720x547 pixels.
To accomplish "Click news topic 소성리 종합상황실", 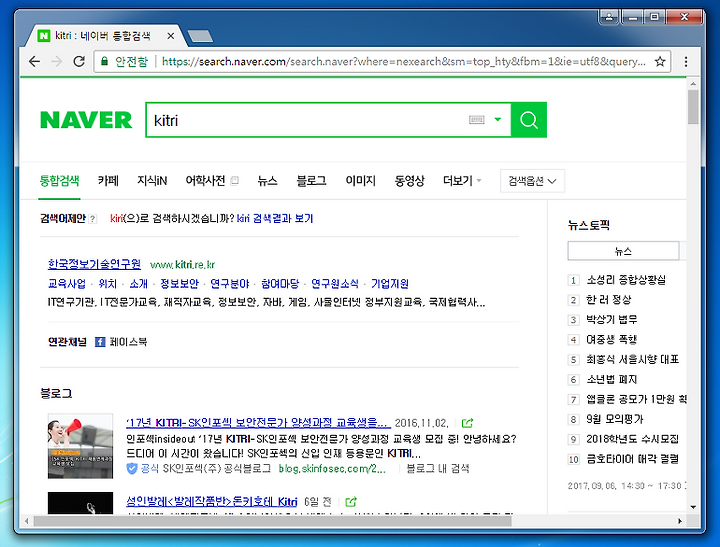I will [626, 280].
